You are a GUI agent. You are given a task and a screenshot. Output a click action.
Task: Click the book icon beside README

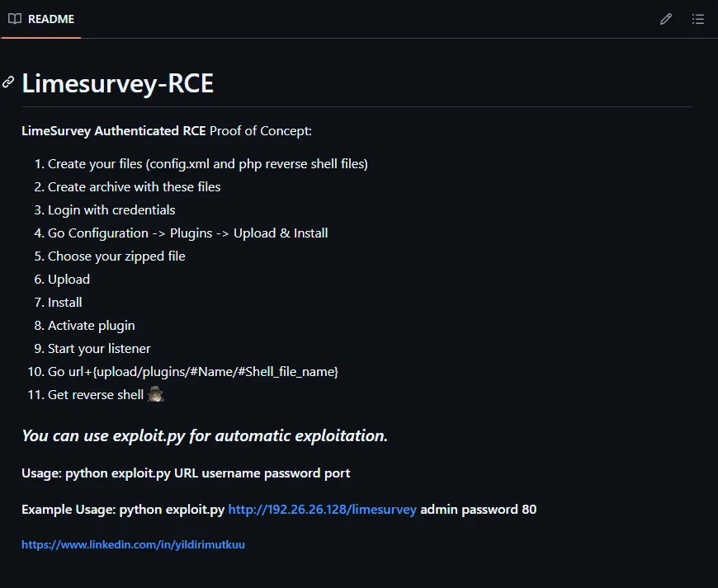click(15, 19)
